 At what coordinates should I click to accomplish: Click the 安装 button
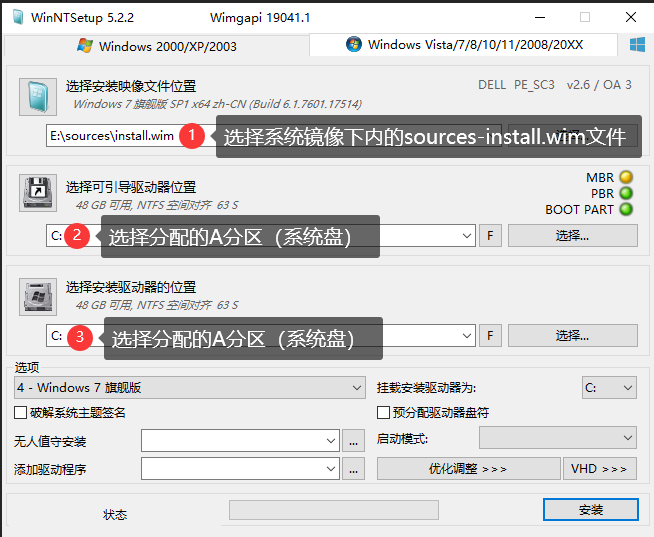(590, 510)
